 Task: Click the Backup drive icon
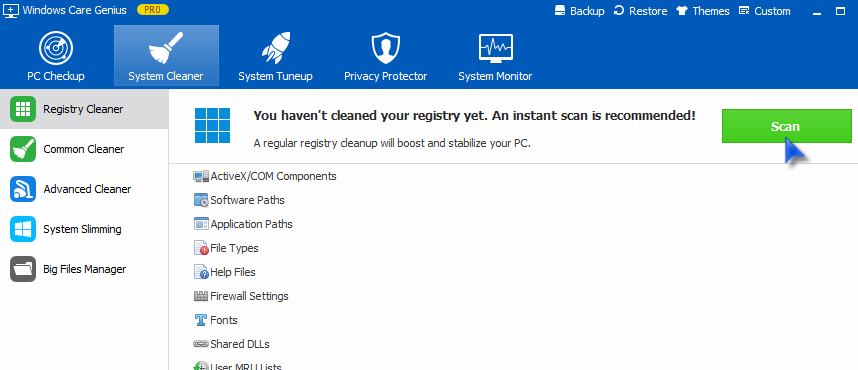(x=560, y=11)
